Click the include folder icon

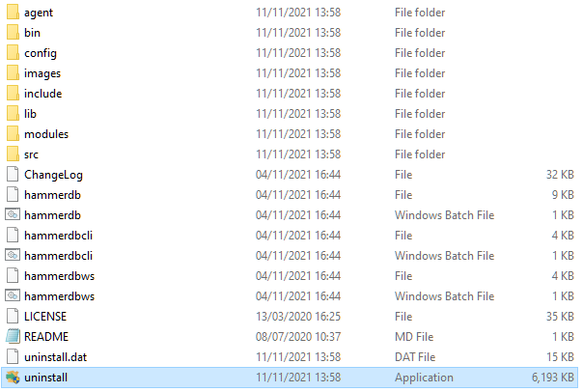click(x=13, y=93)
